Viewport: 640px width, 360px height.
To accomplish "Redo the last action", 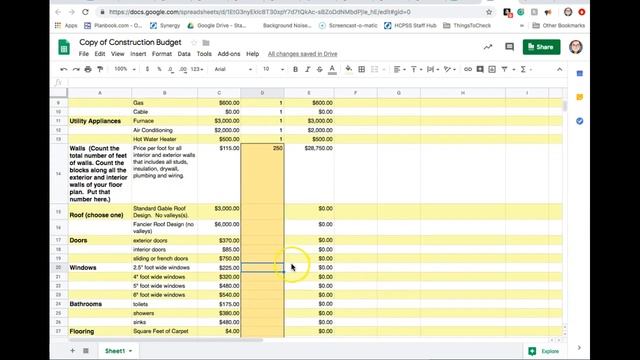I will (76, 69).
